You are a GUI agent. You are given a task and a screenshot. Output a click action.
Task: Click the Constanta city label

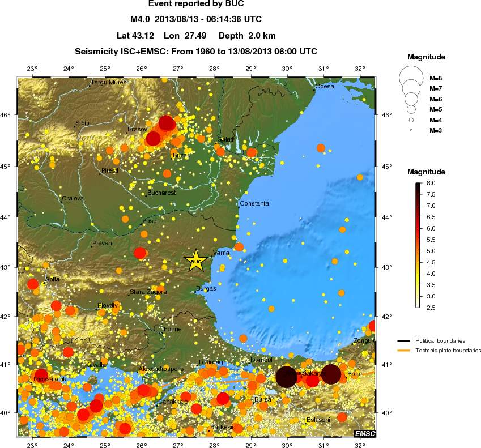click(254, 203)
